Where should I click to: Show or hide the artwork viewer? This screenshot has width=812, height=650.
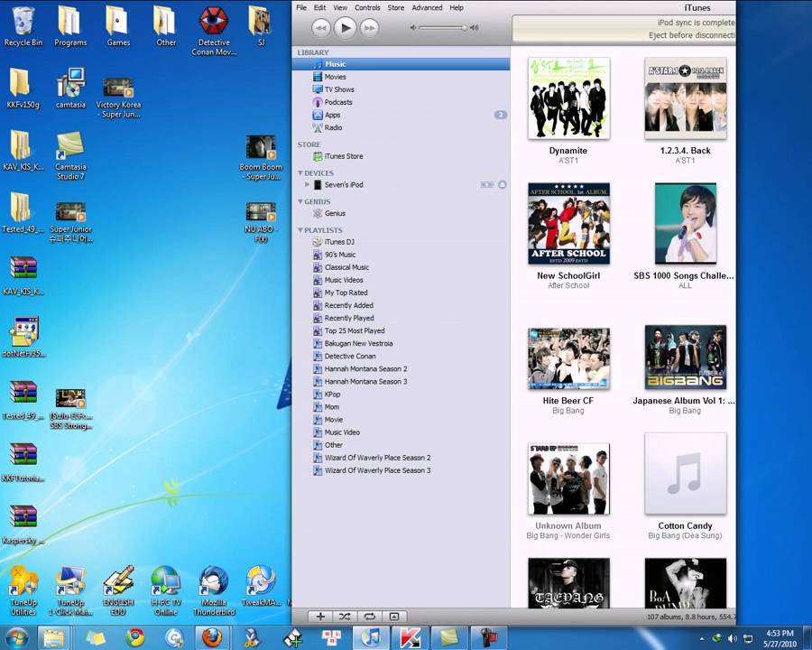pyautogui.click(x=394, y=617)
